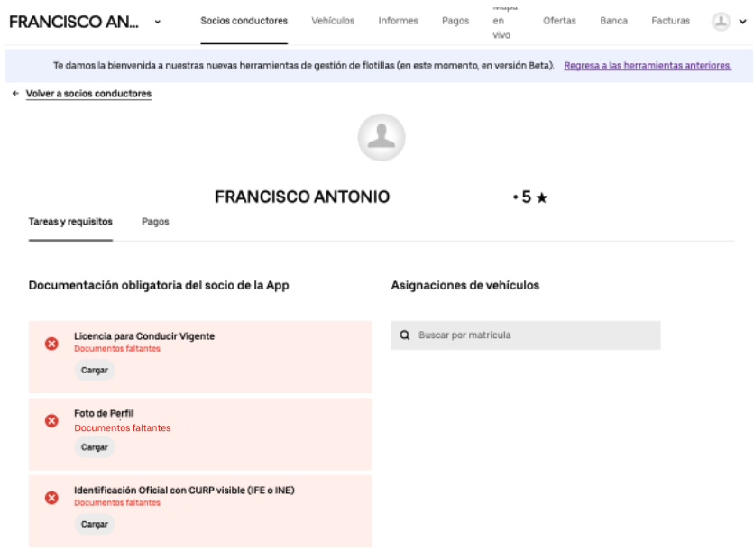This screenshot has width=754, height=560.
Task: Go to the Informes section
Action: coord(398,21)
